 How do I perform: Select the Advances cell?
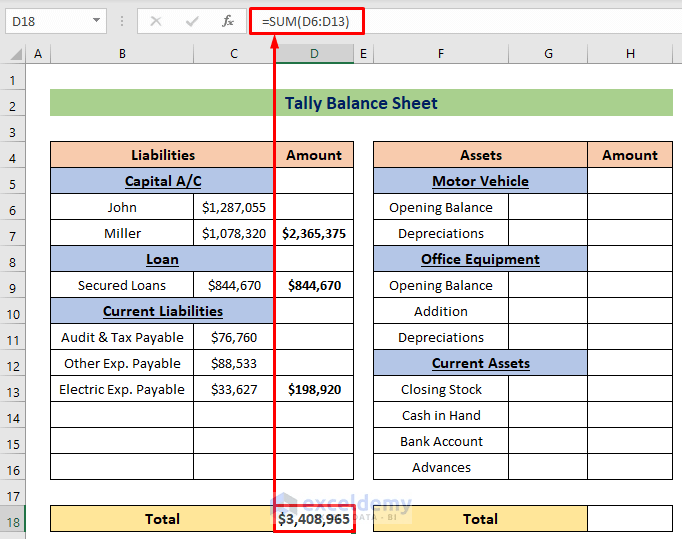point(441,467)
